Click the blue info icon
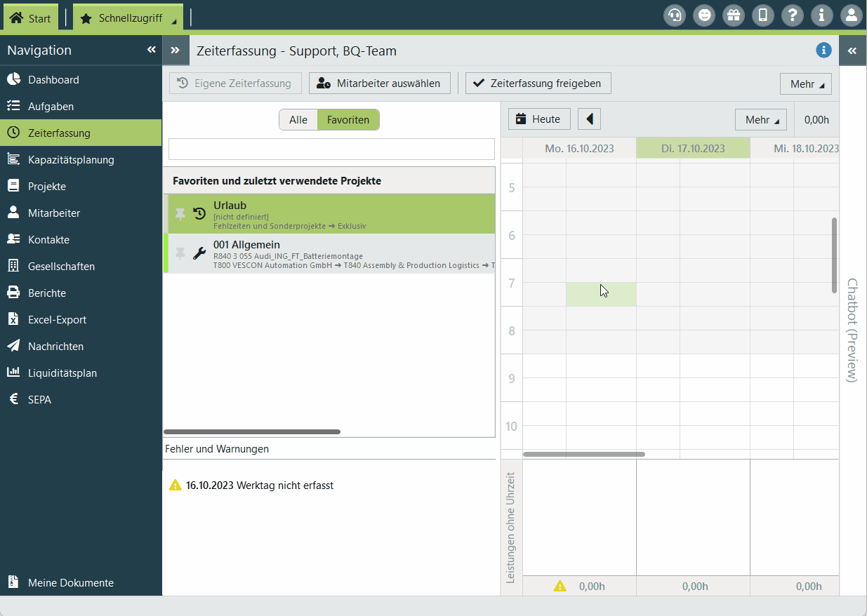This screenshot has height=616, width=867. pos(823,51)
